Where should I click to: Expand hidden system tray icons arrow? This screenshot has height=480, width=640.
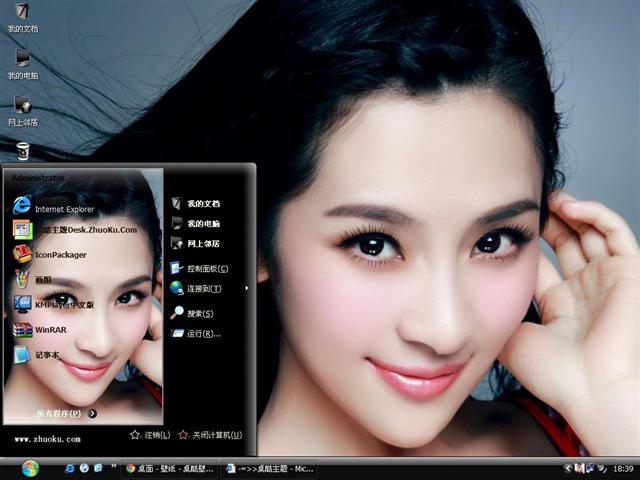coord(567,468)
